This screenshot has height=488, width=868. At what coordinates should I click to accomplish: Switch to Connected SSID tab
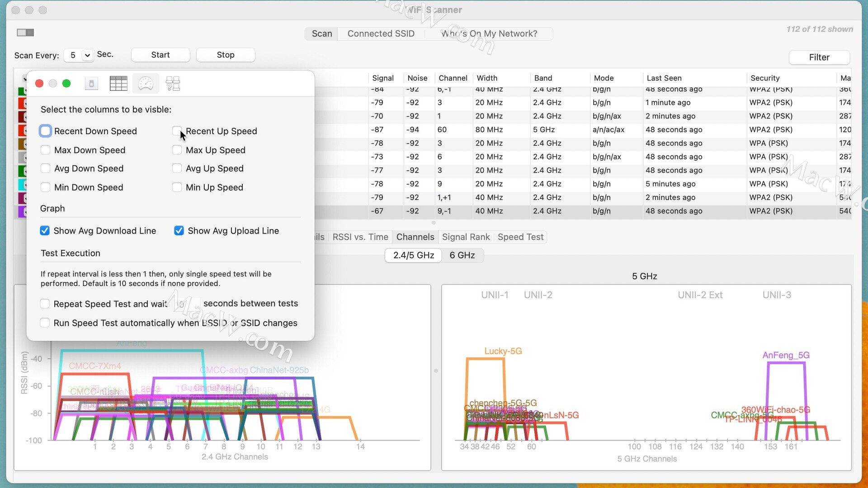pyautogui.click(x=381, y=33)
